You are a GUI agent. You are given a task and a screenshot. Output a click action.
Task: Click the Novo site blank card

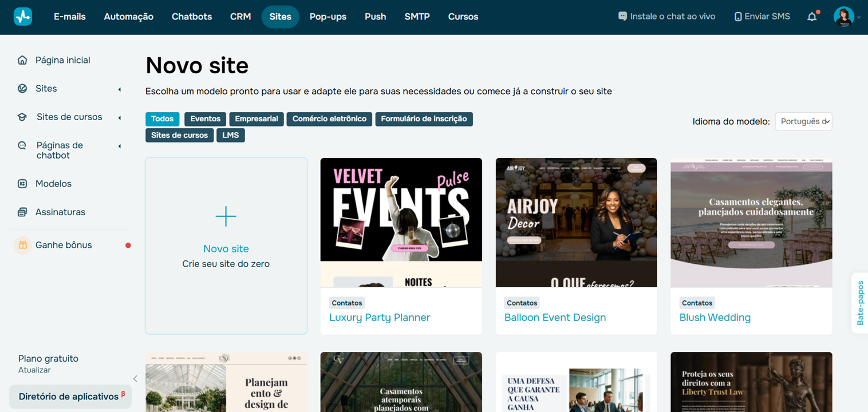[226, 246]
